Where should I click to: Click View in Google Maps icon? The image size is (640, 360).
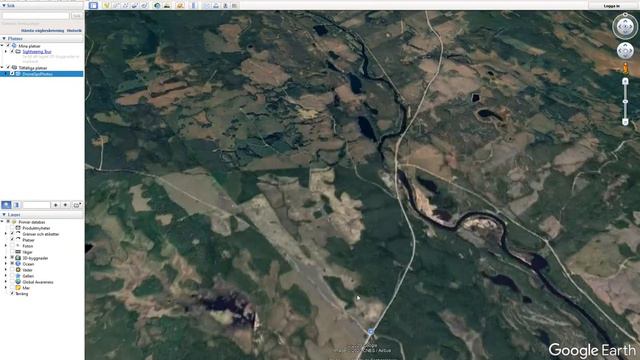[235, 5]
